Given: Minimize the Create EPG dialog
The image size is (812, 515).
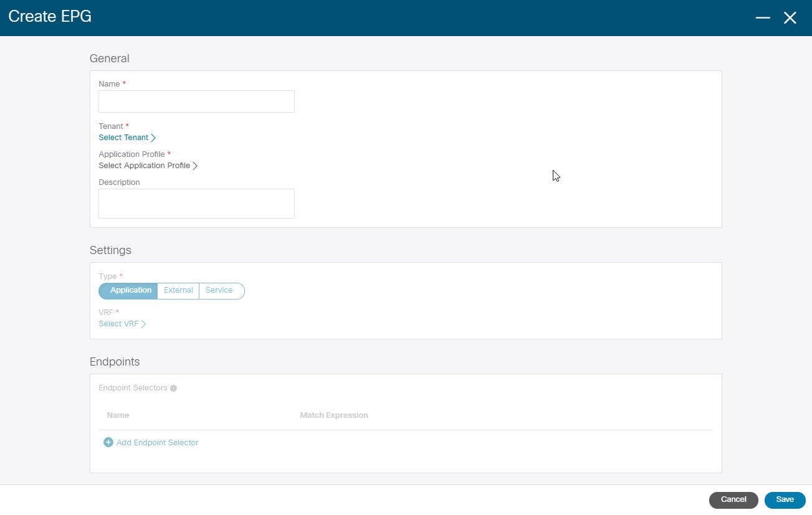Looking at the screenshot, I should click(x=763, y=18).
